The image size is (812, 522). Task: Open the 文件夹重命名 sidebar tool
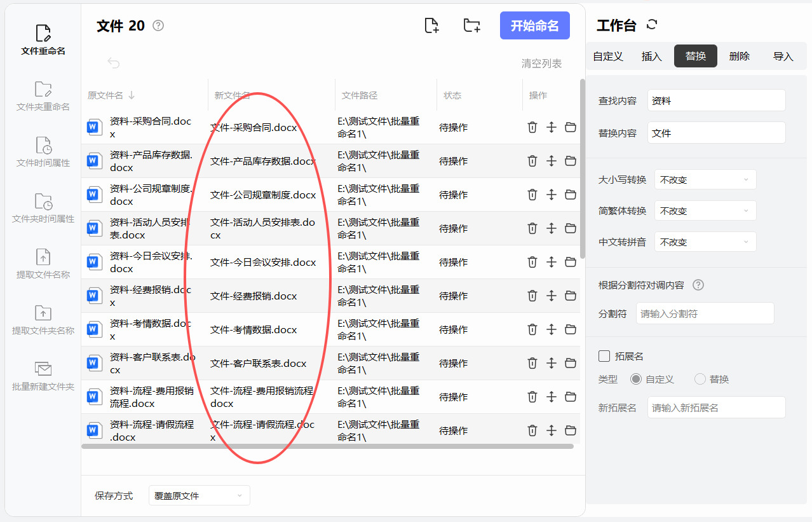[x=43, y=96]
